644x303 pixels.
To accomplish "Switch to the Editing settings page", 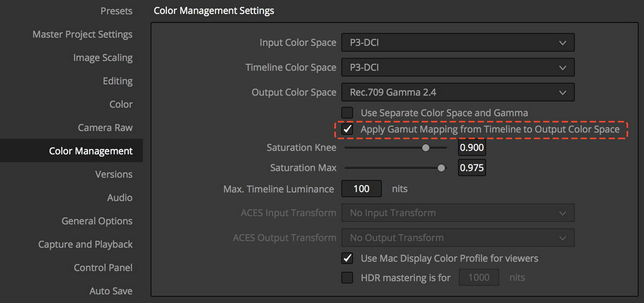I will (x=118, y=81).
